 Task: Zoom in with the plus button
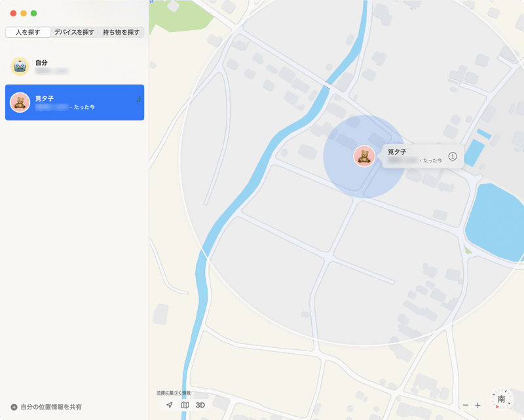(478, 405)
